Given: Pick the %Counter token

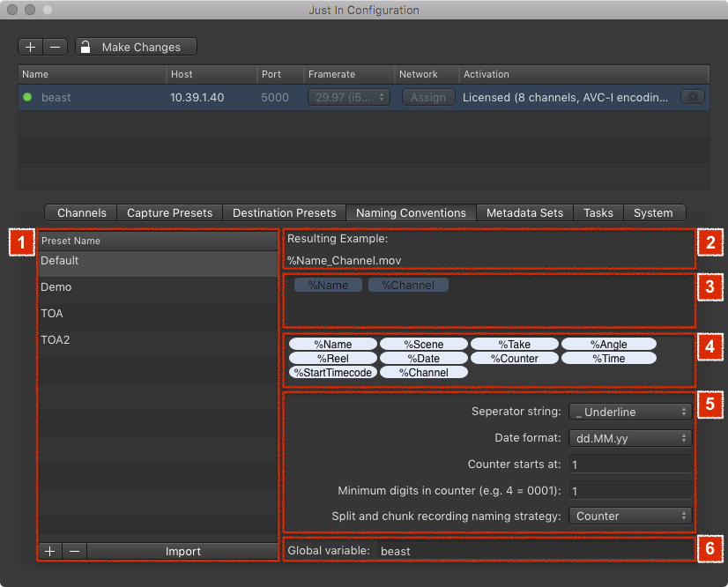Looking at the screenshot, I should click(x=515, y=359).
